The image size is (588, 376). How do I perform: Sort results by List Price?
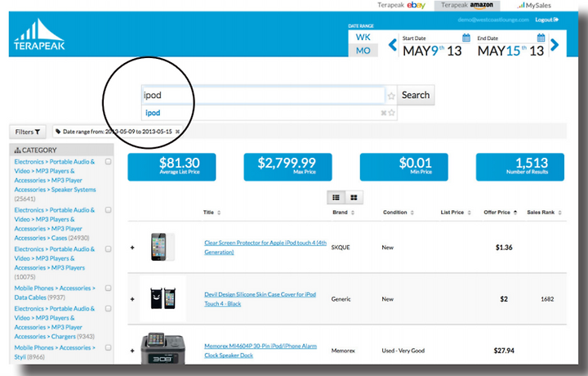coord(456,213)
